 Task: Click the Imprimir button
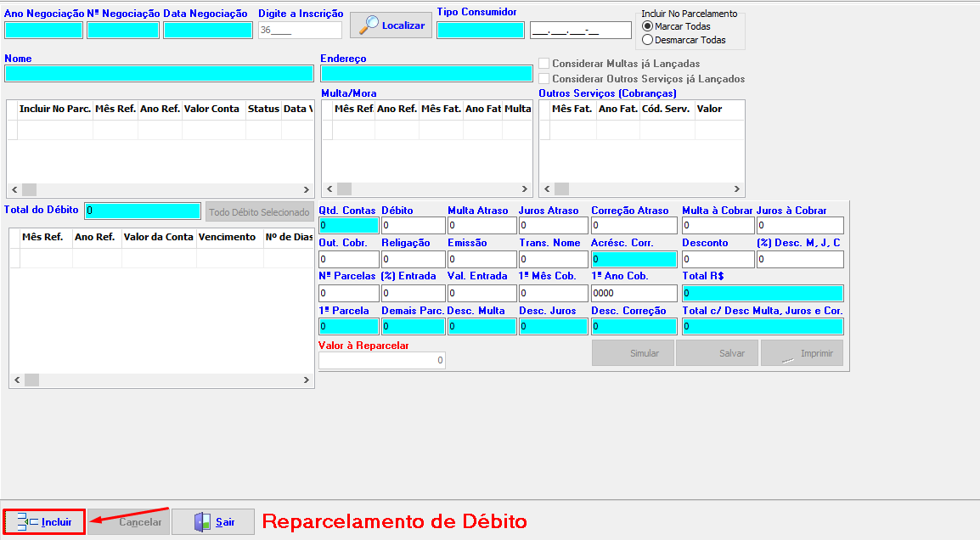click(x=802, y=353)
